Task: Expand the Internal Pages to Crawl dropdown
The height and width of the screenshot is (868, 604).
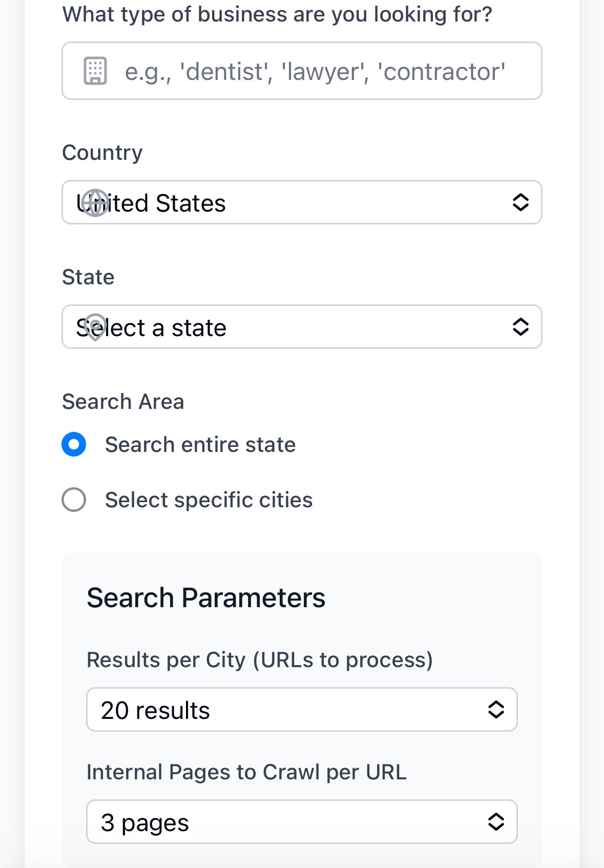Action: [x=302, y=822]
